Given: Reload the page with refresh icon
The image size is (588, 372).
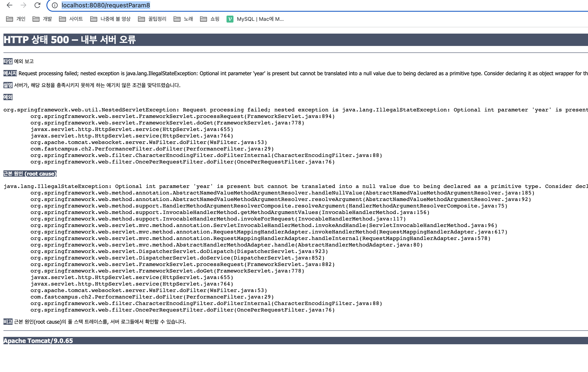Looking at the screenshot, I should (37, 5).
